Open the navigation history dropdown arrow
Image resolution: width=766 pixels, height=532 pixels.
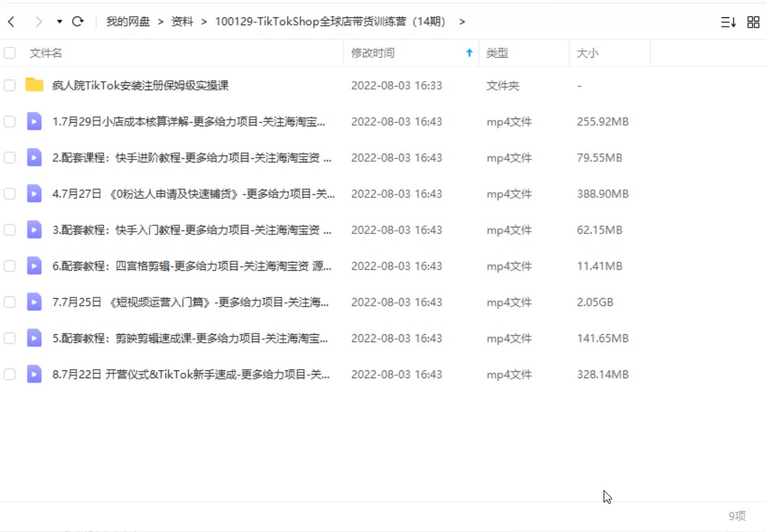click(59, 22)
